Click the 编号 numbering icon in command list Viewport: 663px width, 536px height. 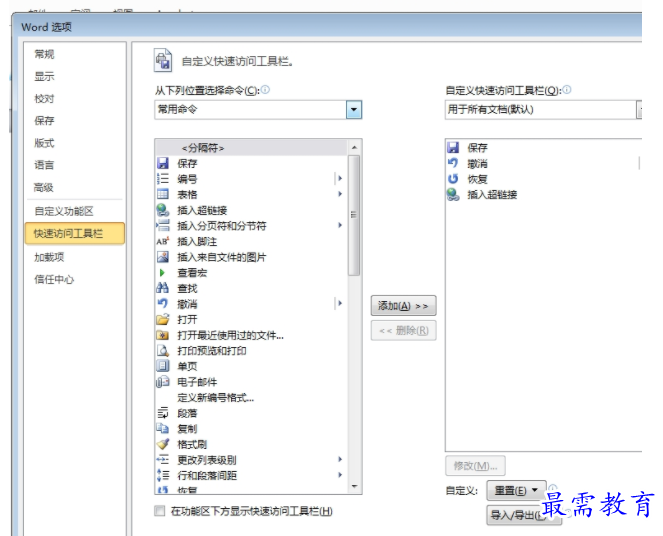click(x=163, y=179)
